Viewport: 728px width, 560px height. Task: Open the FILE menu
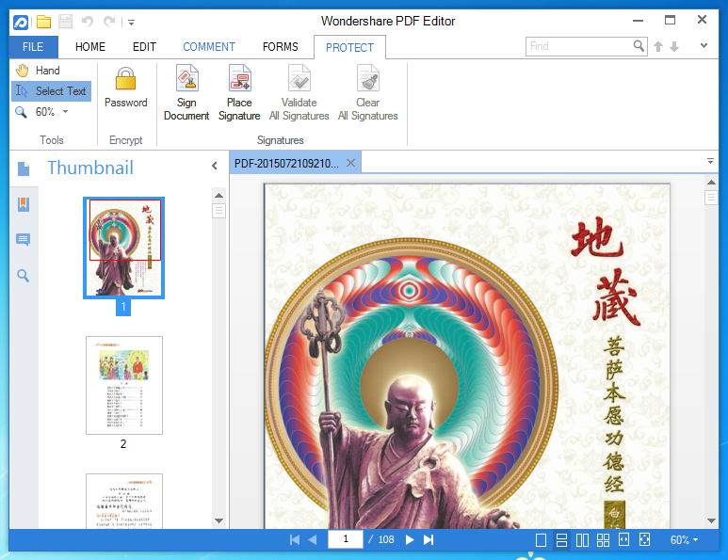[33, 46]
